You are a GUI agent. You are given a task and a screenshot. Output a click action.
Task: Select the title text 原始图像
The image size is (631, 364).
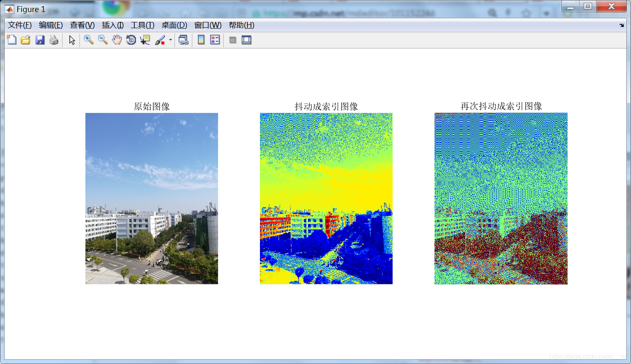point(152,106)
